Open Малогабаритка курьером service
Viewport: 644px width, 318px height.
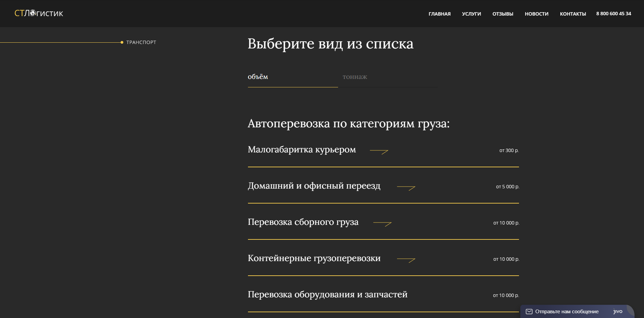tap(302, 149)
